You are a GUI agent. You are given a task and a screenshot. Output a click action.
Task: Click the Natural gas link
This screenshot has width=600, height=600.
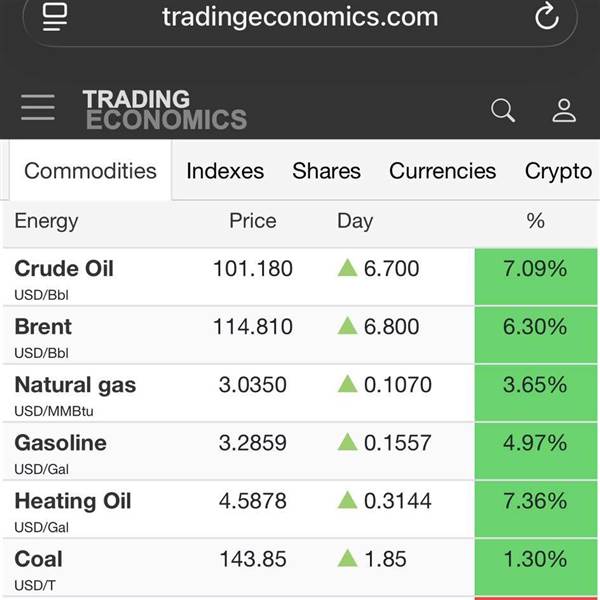click(75, 385)
